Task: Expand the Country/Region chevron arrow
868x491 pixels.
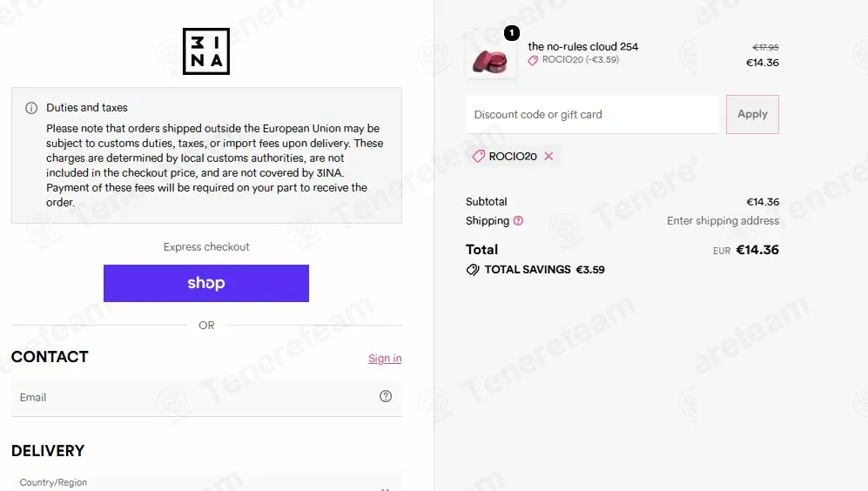Action: 386,488
